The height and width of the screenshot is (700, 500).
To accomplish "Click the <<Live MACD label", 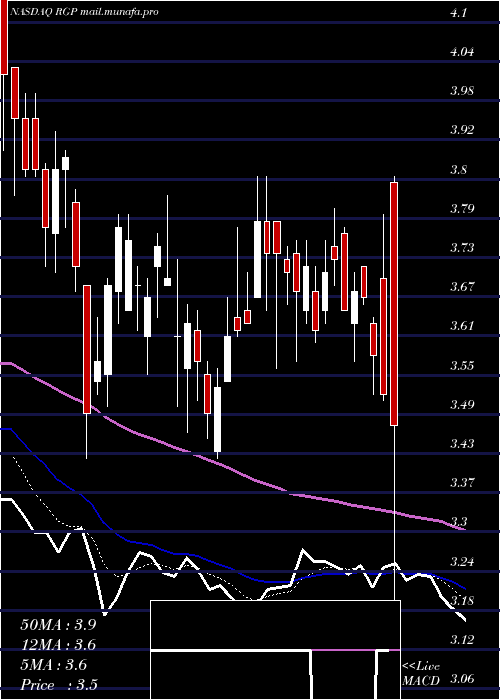I will coord(421,673).
